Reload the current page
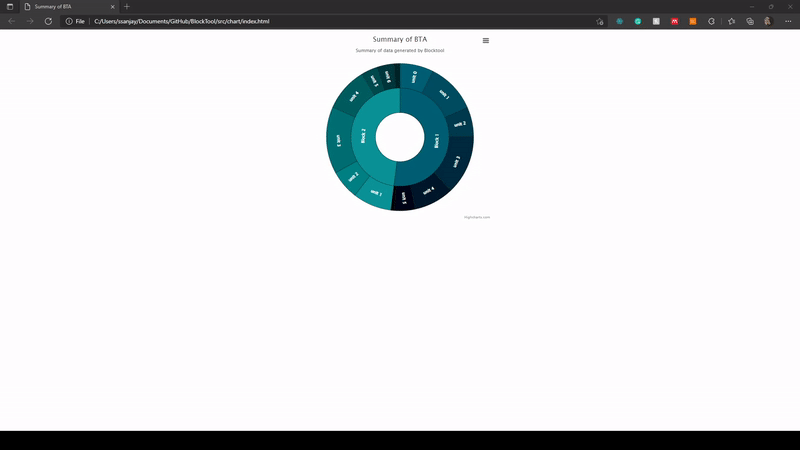 coord(48,21)
